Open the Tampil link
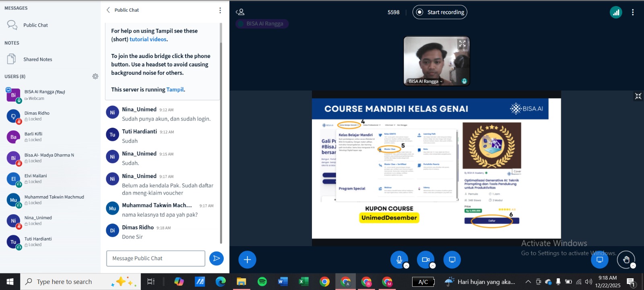This screenshot has width=644, height=290. 175,89
